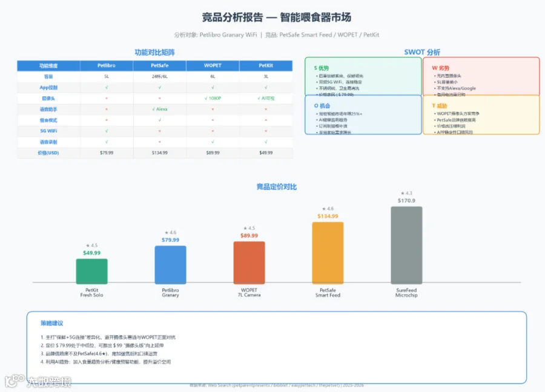545x392 pixels.
Task: Click the 5G WiFi bullet in the strengths box
Action: point(339,82)
